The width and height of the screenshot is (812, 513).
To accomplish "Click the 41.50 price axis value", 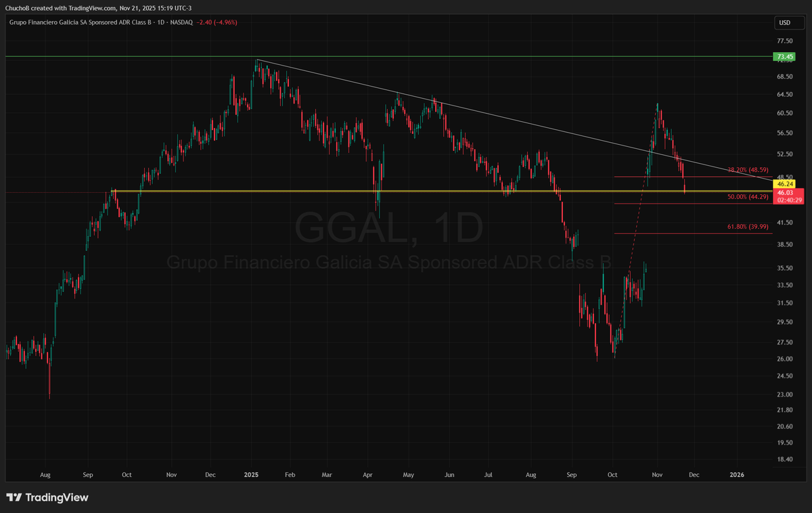I will tap(786, 223).
